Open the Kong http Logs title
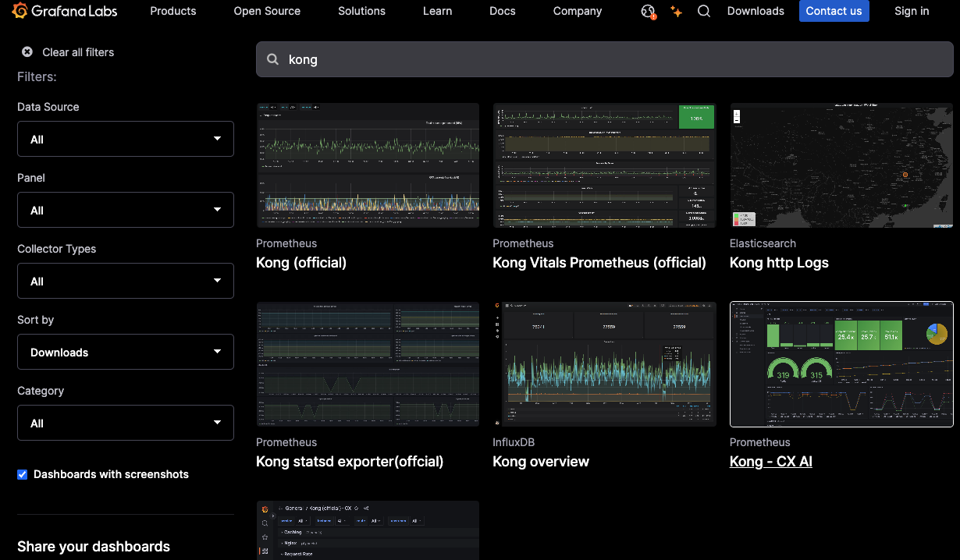 779,263
